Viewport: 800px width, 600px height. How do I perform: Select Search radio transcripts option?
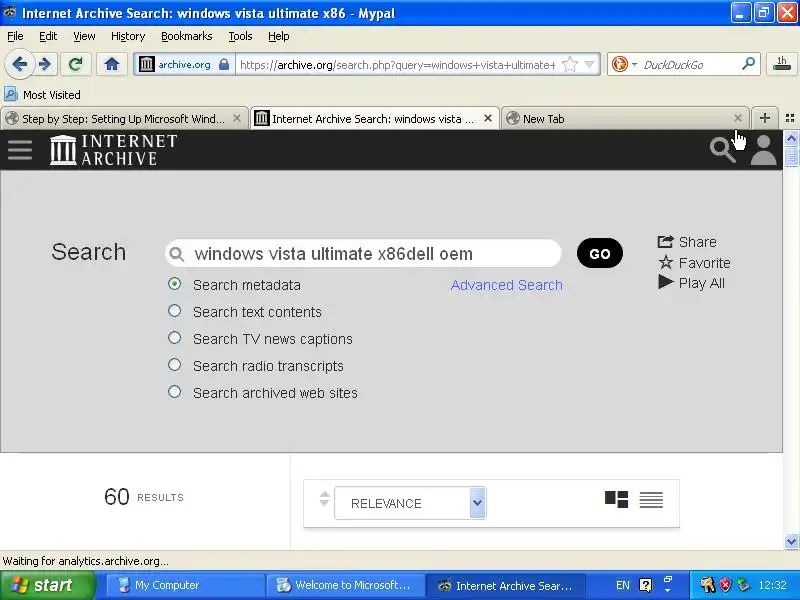174,365
